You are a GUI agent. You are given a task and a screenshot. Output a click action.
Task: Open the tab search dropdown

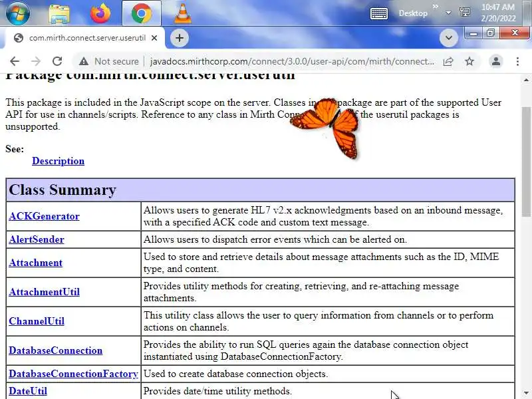pyautogui.click(x=448, y=38)
